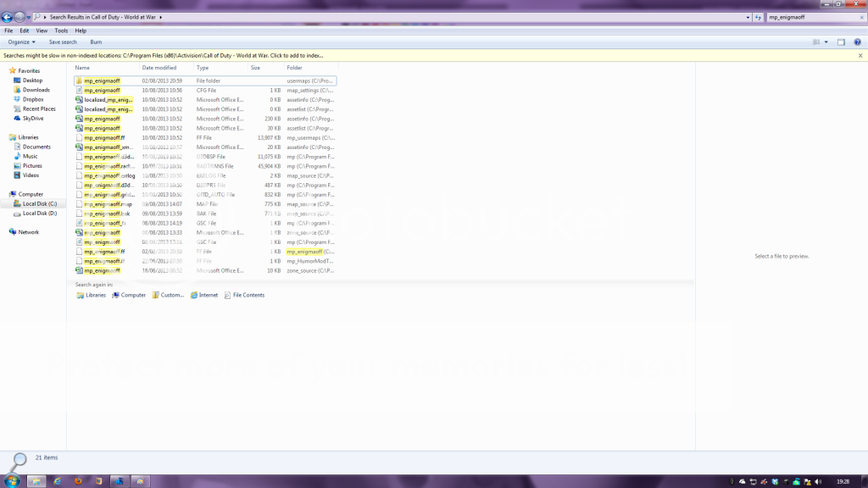Select Dropbox in the Favorites sidebar
This screenshot has width=868, height=488.
coord(33,99)
